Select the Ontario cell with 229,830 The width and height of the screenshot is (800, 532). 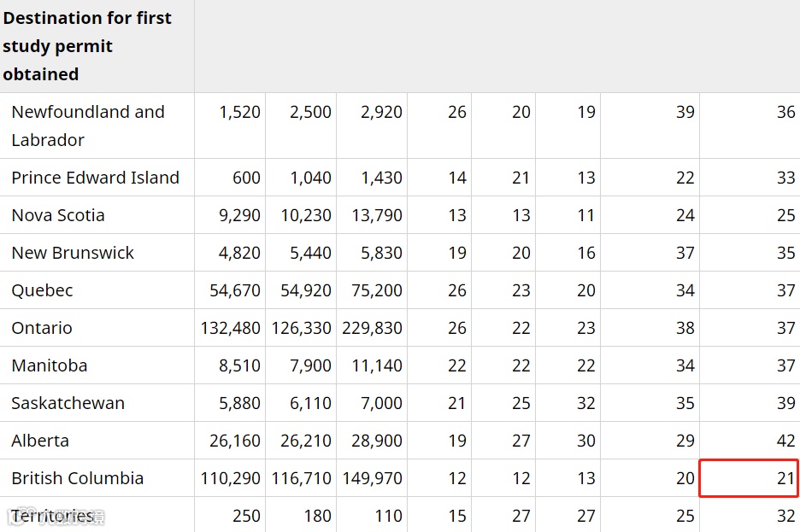pos(372,328)
